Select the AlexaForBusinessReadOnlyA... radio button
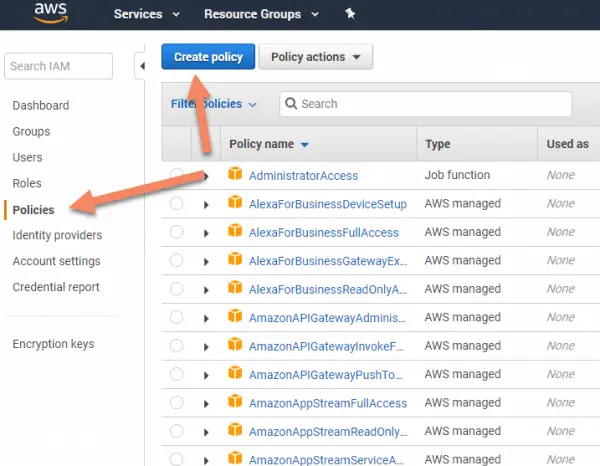This screenshot has height=466, width=600. [x=176, y=288]
